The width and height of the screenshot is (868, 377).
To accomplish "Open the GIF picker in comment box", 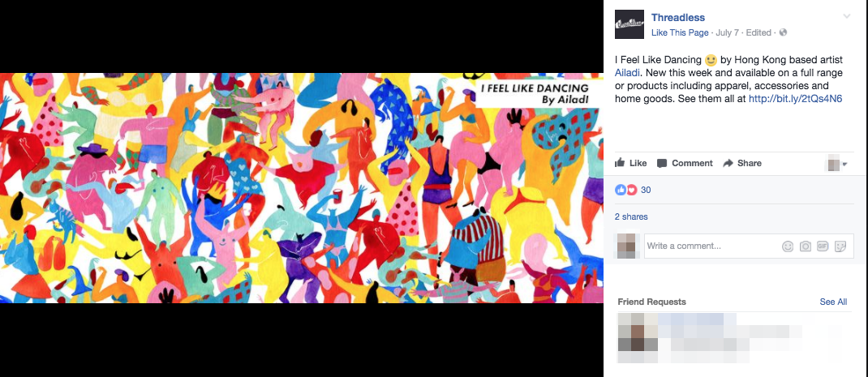I will [823, 246].
